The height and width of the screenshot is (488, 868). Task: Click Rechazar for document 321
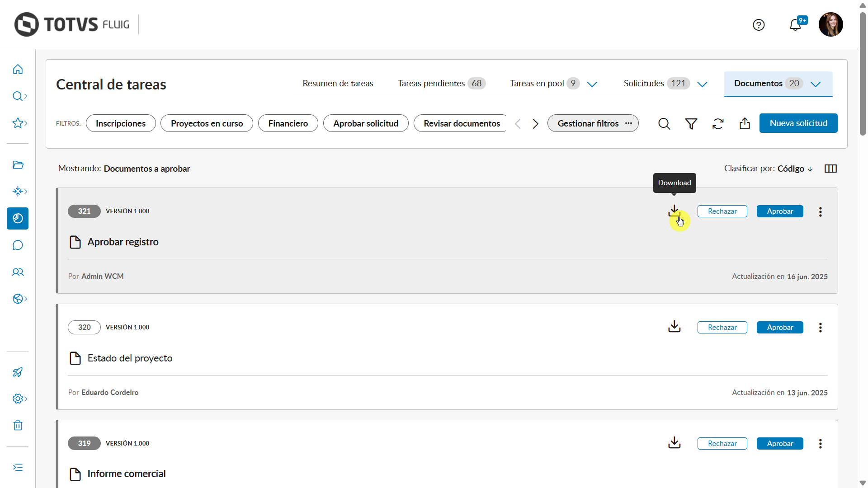pos(722,211)
